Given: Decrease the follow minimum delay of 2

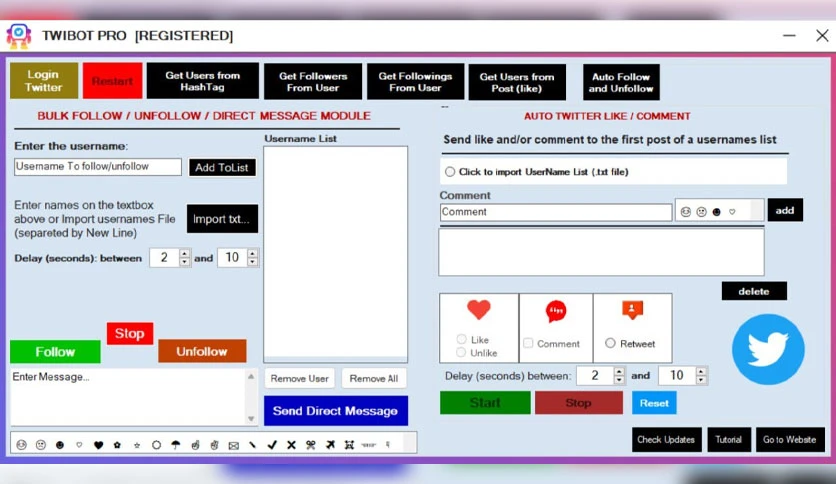Looking at the screenshot, I should pyautogui.click(x=184, y=262).
